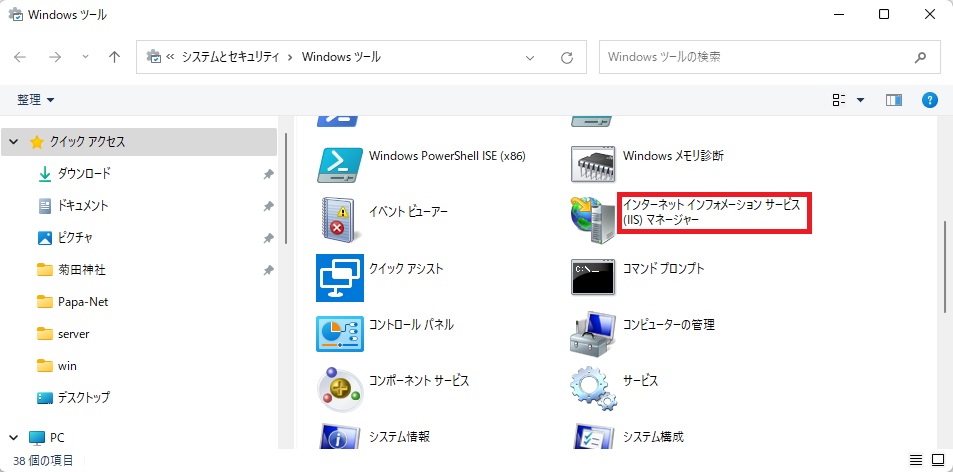Open the コントロール パネル icon

340,333
